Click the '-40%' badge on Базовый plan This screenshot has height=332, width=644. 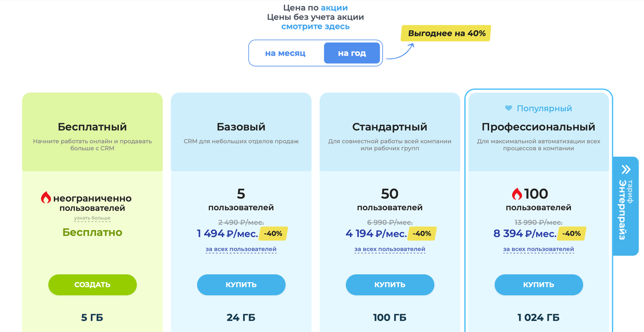[274, 233]
